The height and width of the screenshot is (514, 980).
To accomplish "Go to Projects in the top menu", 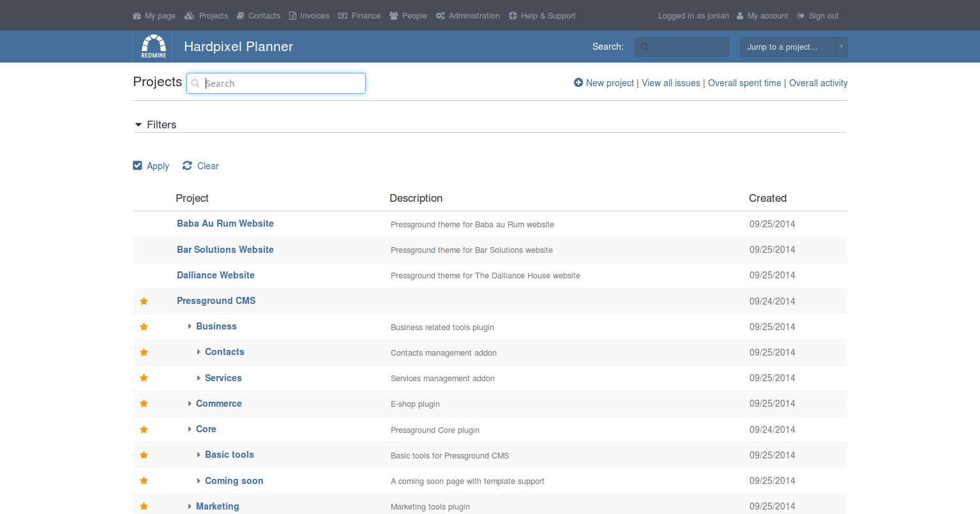I will [213, 16].
